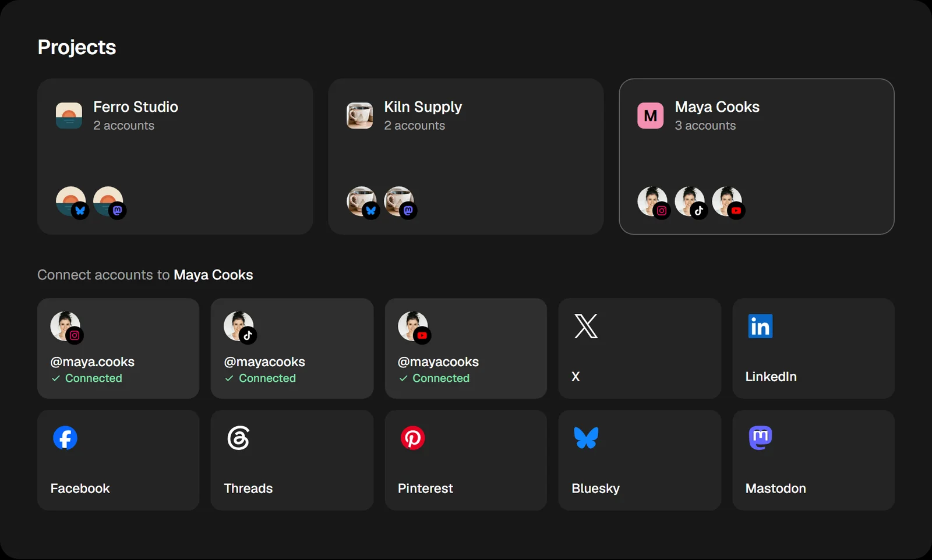932x560 pixels.
Task: Click the Instagram Connected status
Action: tap(87, 378)
